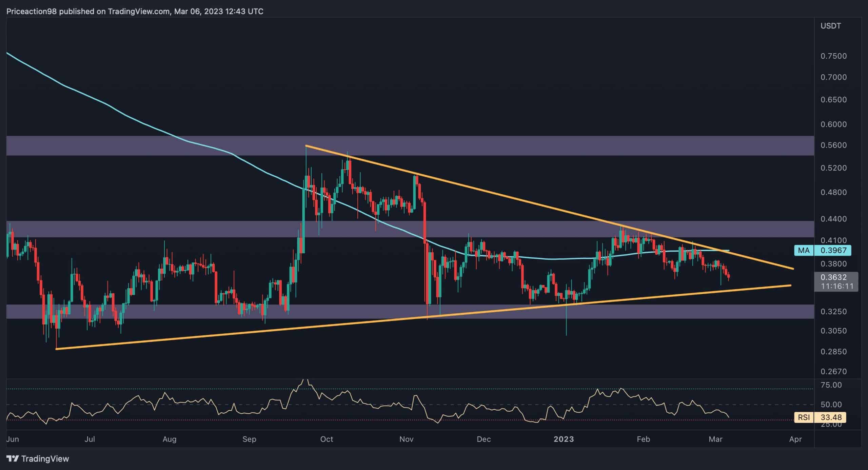Click the USDT label on the price scale
Image resolution: width=868 pixels, height=470 pixels.
pos(830,25)
